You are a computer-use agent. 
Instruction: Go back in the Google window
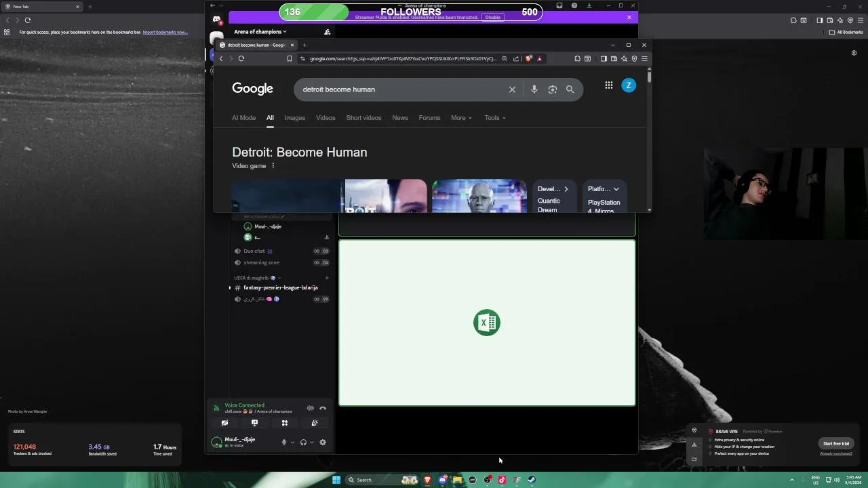(221, 58)
